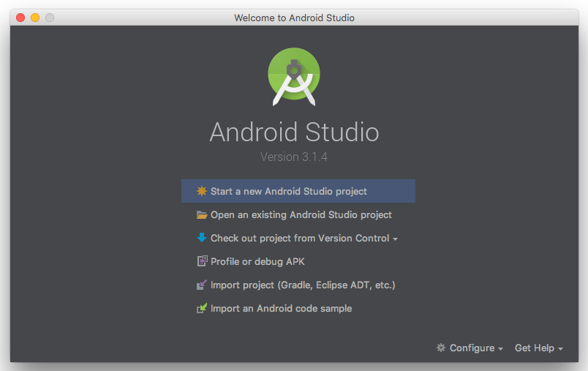Click the Welcome to Android Studio title
Viewport: 588px width, 371px height.
click(x=295, y=18)
